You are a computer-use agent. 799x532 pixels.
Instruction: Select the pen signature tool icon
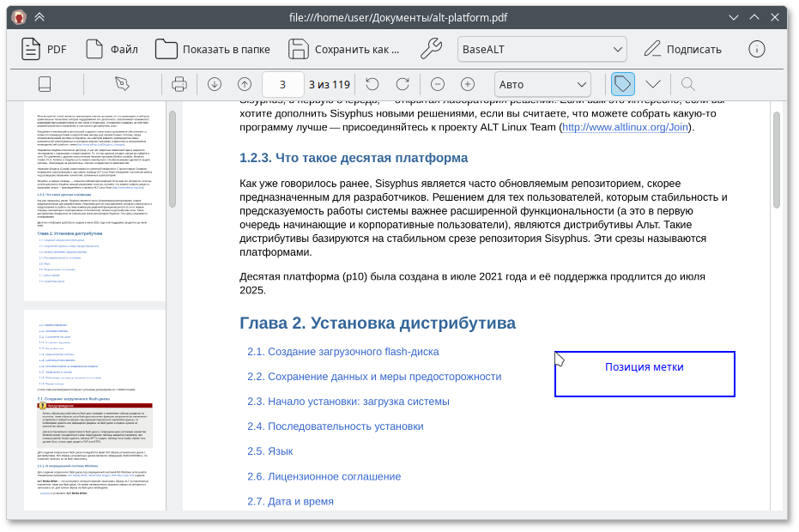tap(123, 84)
